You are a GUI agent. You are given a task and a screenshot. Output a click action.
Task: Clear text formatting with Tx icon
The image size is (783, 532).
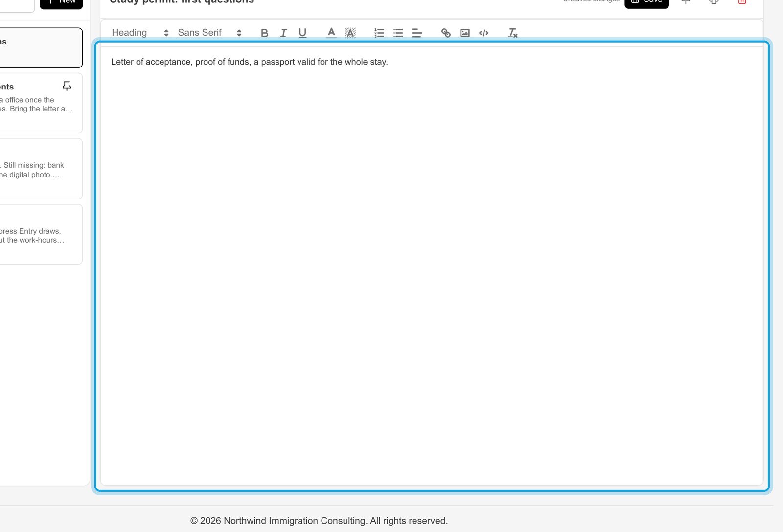(x=513, y=33)
